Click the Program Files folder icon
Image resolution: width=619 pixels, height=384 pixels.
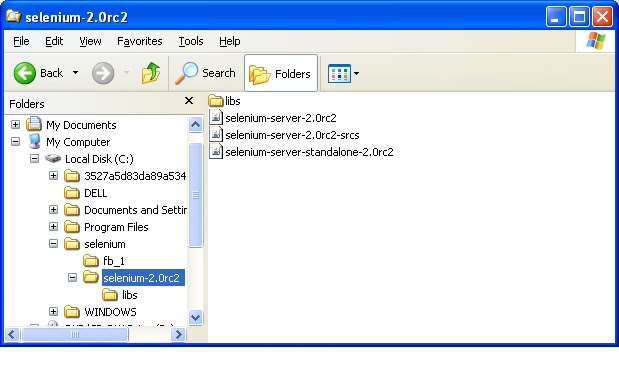[72, 227]
